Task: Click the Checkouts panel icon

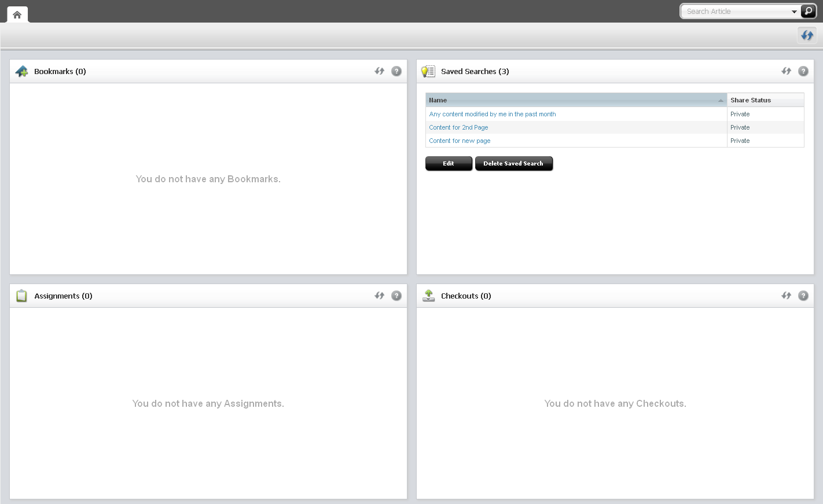Action: (429, 296)
